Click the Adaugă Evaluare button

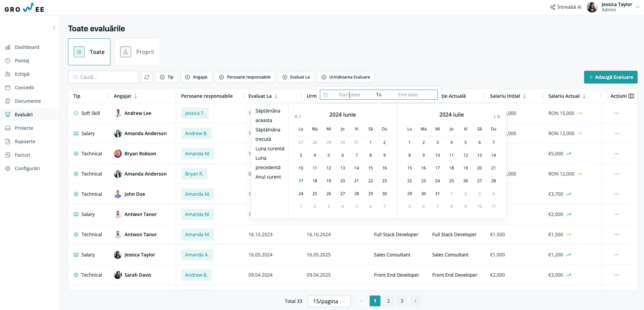click(x=611, y=77)
